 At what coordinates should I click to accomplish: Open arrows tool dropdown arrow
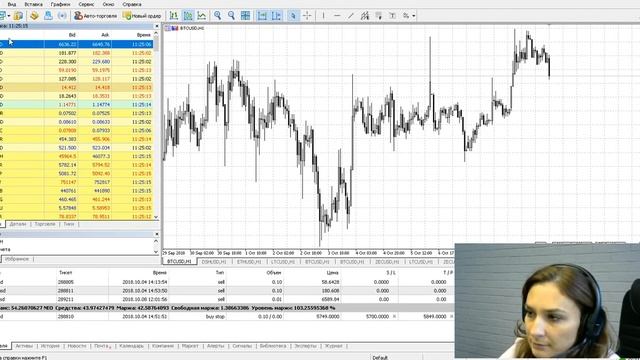click(x=413, y=16)
